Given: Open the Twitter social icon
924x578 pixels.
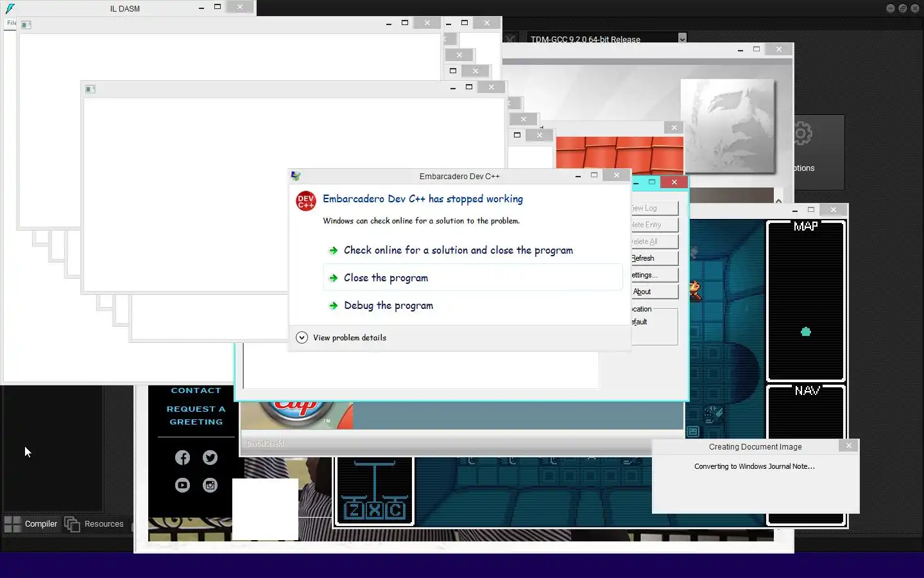Looking at the screenshot, I should click(x=210, y=457).
